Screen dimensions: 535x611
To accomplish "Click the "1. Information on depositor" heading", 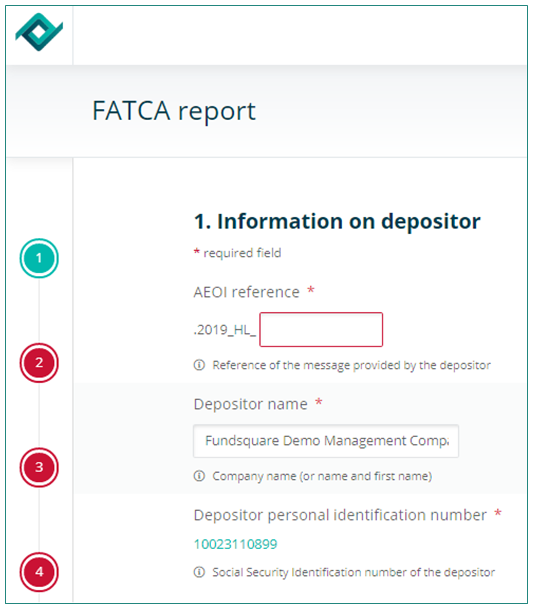I will pos(337,221).
